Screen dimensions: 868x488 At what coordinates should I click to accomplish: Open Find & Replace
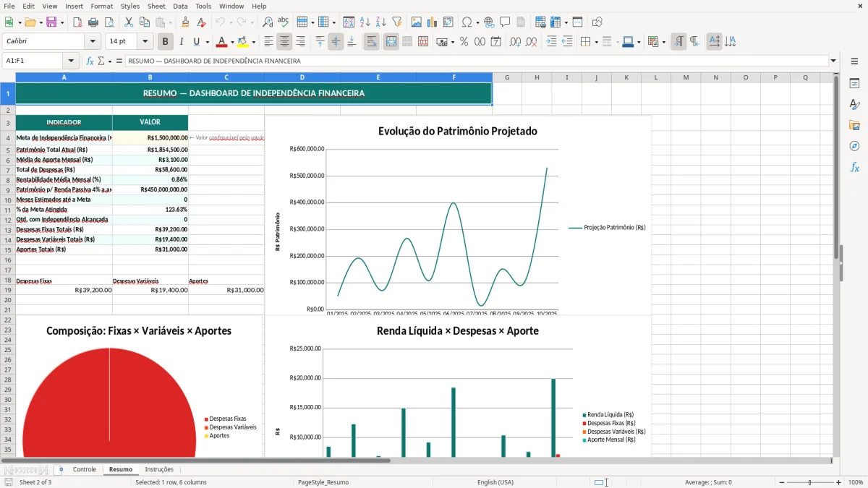pos(268,22)
